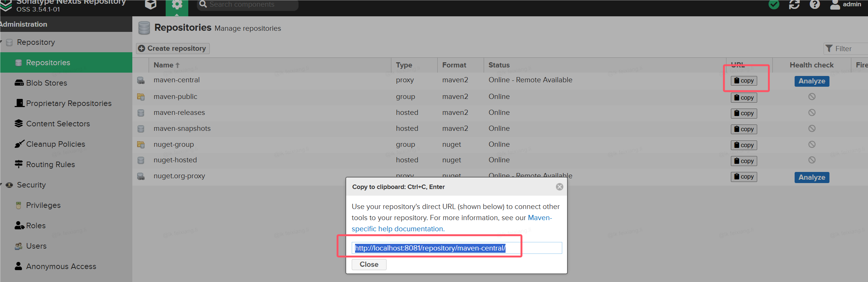This screenshot has height=282, width=868.
Task: Click the Close button in dialog
Action: click(369, 265)
